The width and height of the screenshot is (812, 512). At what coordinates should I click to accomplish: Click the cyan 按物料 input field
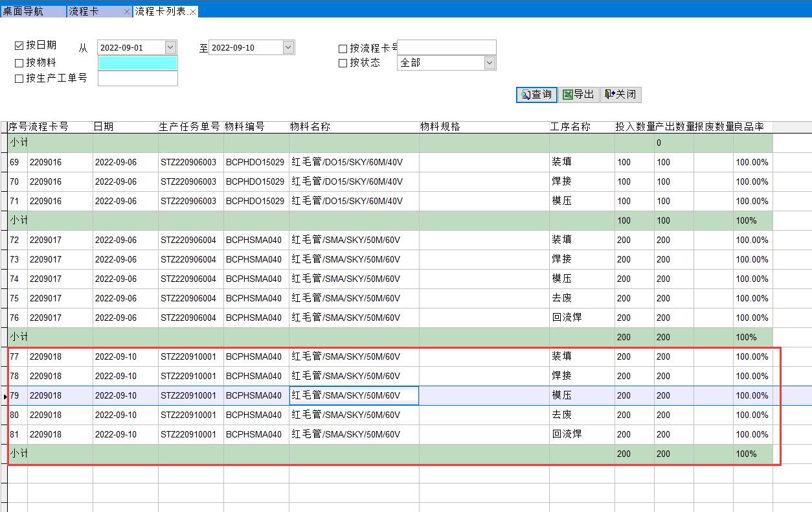137,63
